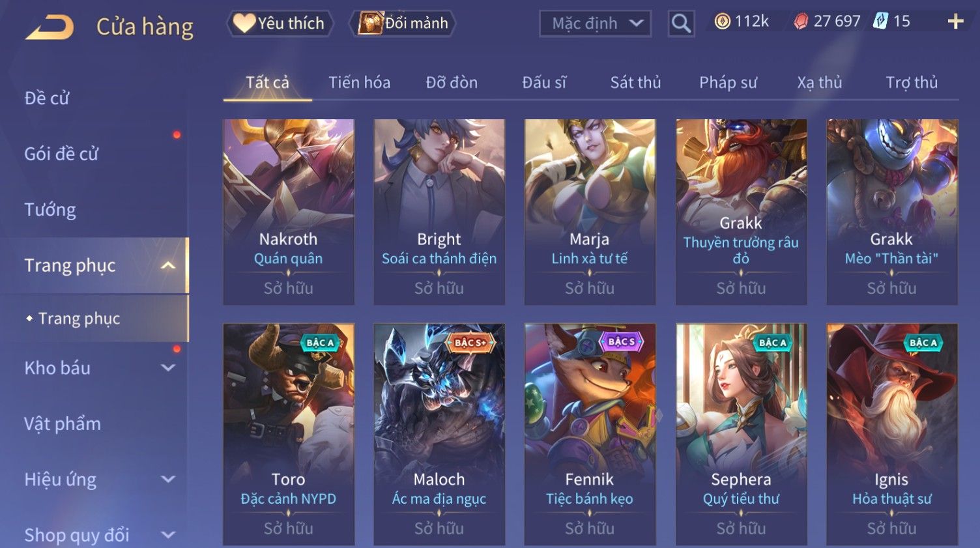This screenshot has width=980, height=548.
Task: Select the Maloch Ác ma địa ngục skin card
Action: pos(439,434)
